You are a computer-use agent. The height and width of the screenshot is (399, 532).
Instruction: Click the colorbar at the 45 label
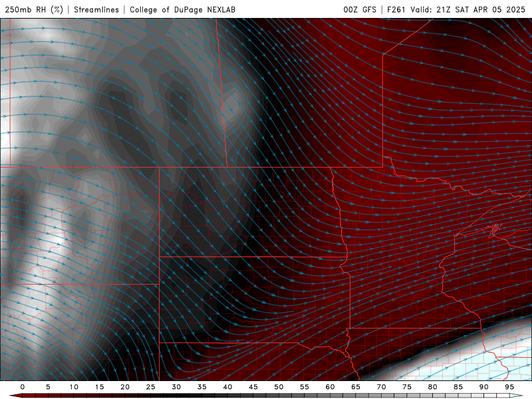[253, 387]
